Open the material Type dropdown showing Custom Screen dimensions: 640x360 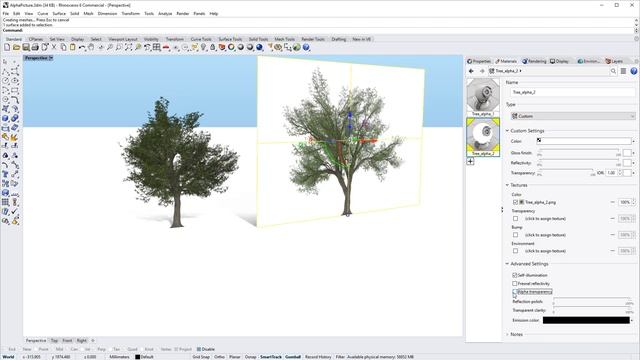(573, 116)
